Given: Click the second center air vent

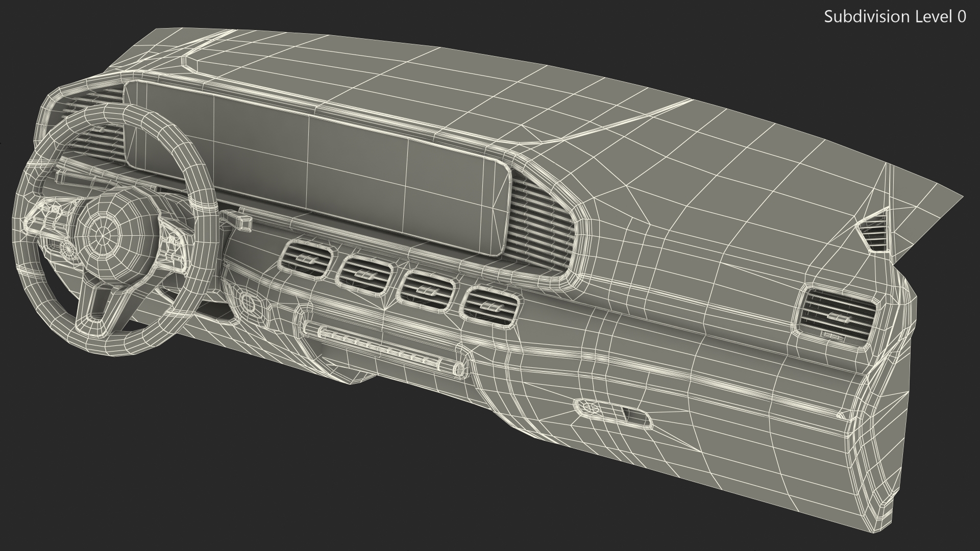Looking at the screenshot, I should (x=363, y=276).
